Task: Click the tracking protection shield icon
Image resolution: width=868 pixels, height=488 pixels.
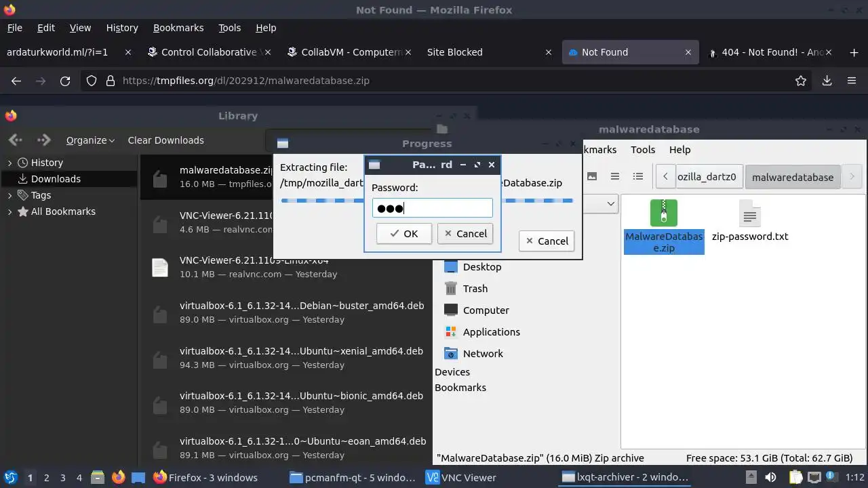Action: click(92, 81)
